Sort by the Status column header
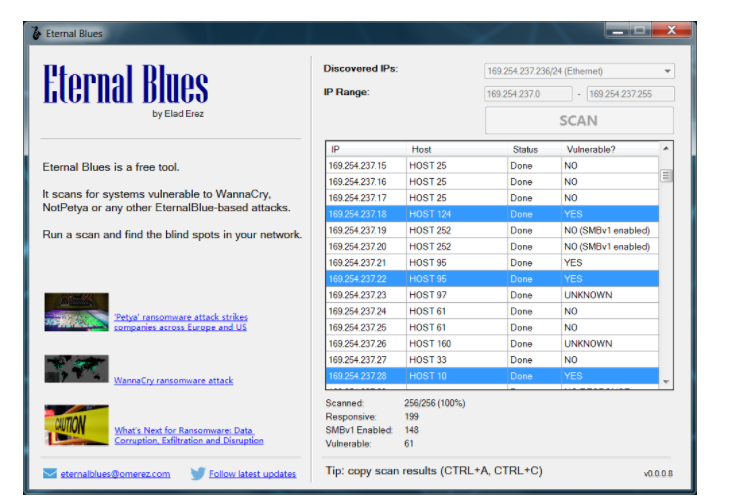The image size is (732, 500). pyautogui.click(x=534, y=149)
